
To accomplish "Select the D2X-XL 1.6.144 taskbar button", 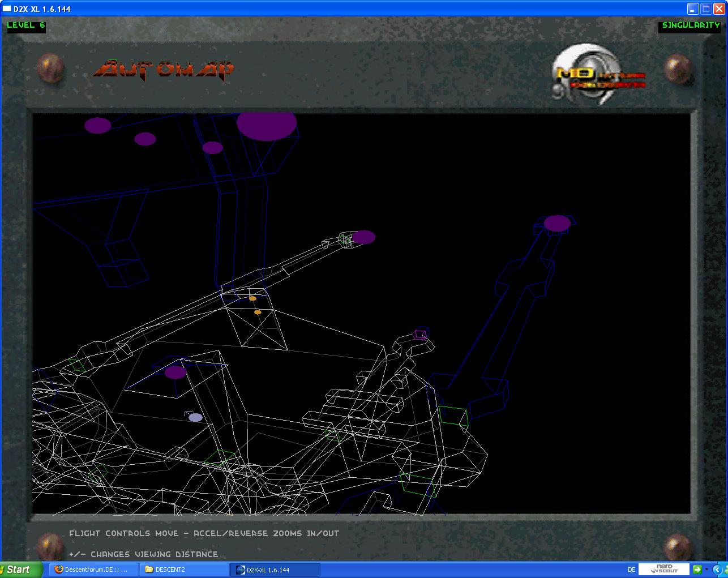I will pos(275,570).
